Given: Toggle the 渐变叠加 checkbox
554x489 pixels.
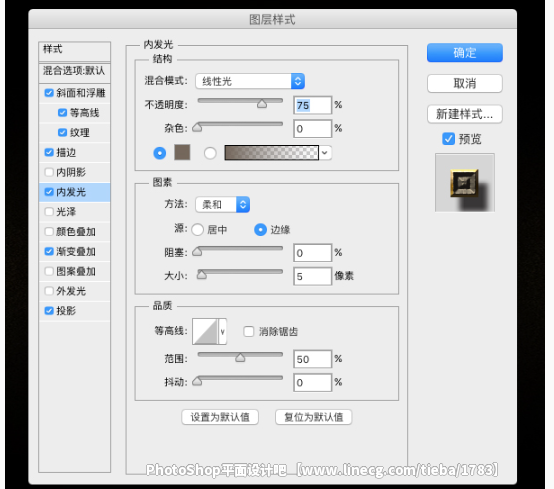Looking at the screenshot, I should pos(49,251).
